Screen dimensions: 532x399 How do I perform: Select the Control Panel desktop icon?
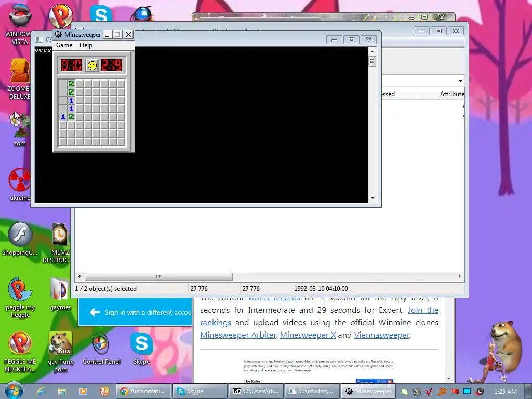(x=101, y=349)
